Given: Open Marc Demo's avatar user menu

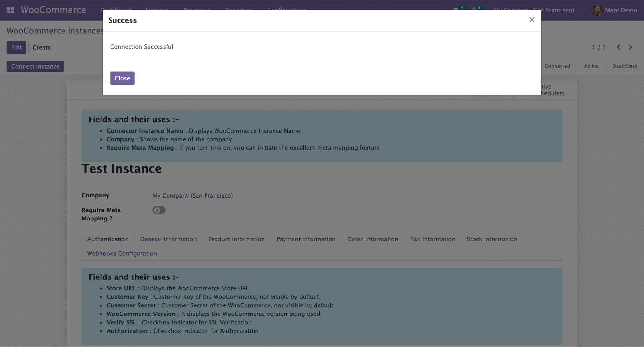Looking at the screenshot, I should pyautogui.click(x=598, y=10).
